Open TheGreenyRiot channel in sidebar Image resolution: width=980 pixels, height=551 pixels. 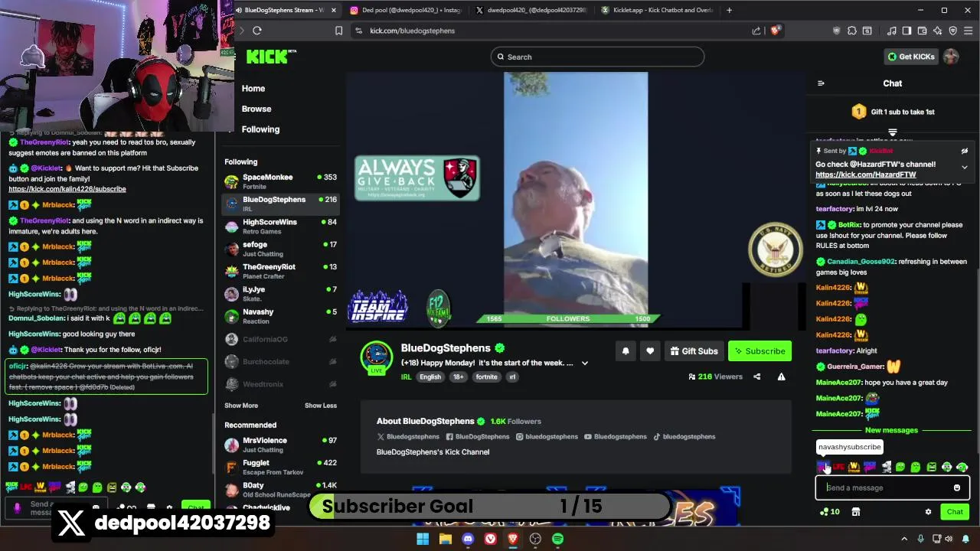click(x=280, y=271)
